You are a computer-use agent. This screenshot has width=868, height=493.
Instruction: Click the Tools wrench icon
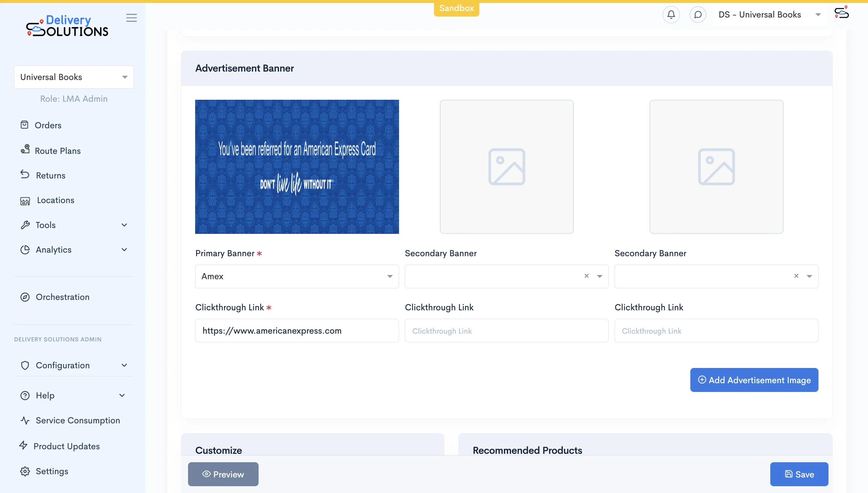coord(25,225)
